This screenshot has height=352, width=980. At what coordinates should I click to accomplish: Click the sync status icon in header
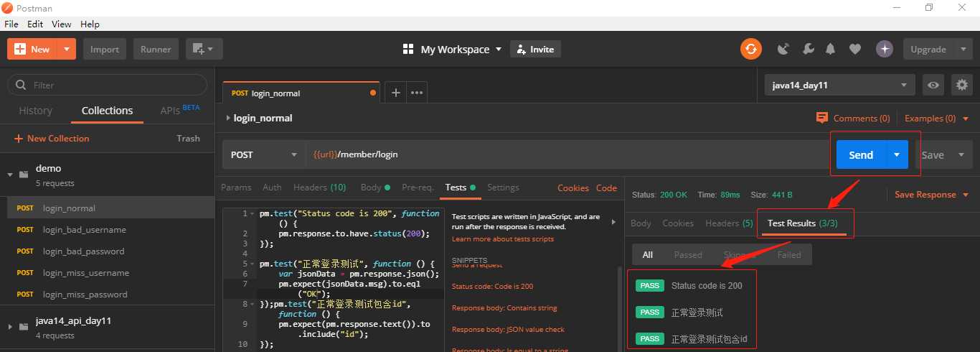pyautogui.click(x=751, y=49)
